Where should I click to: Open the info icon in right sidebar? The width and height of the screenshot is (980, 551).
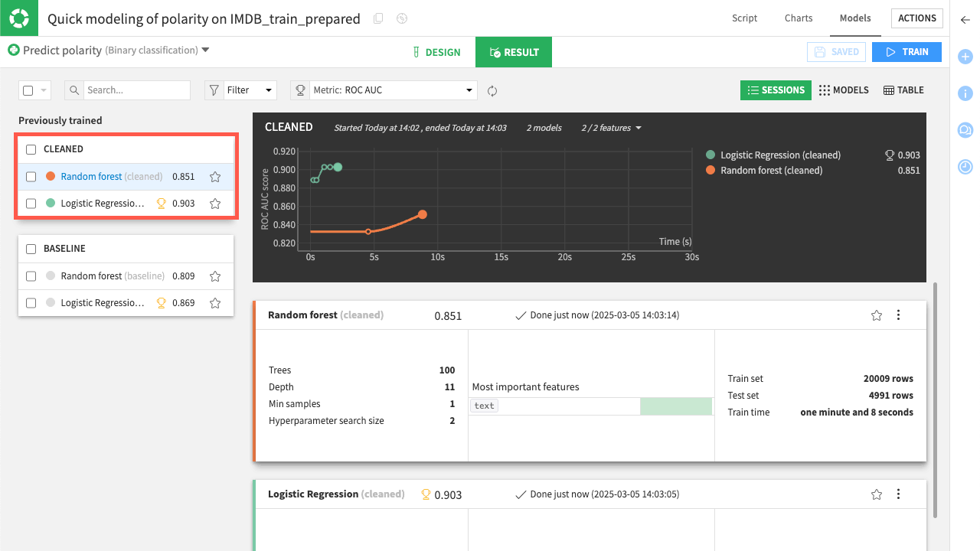coord(965,93)
